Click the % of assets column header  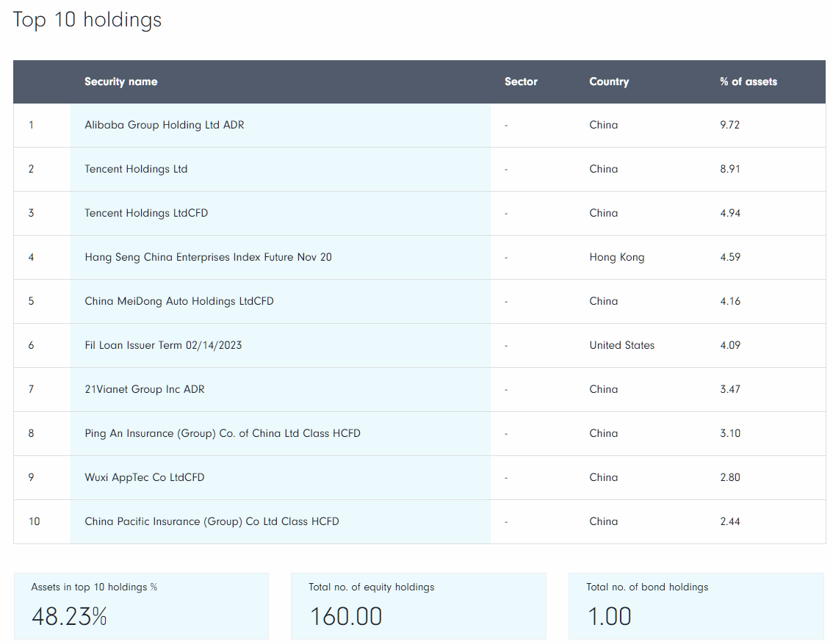749,82
